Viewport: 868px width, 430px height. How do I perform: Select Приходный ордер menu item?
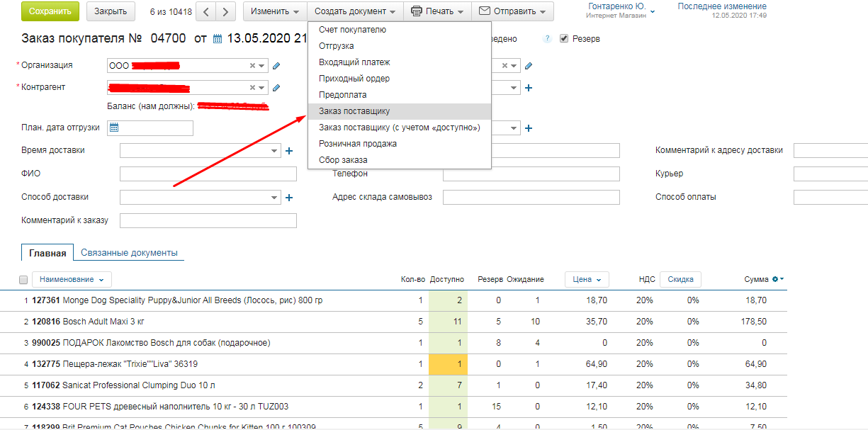[399, 79]
